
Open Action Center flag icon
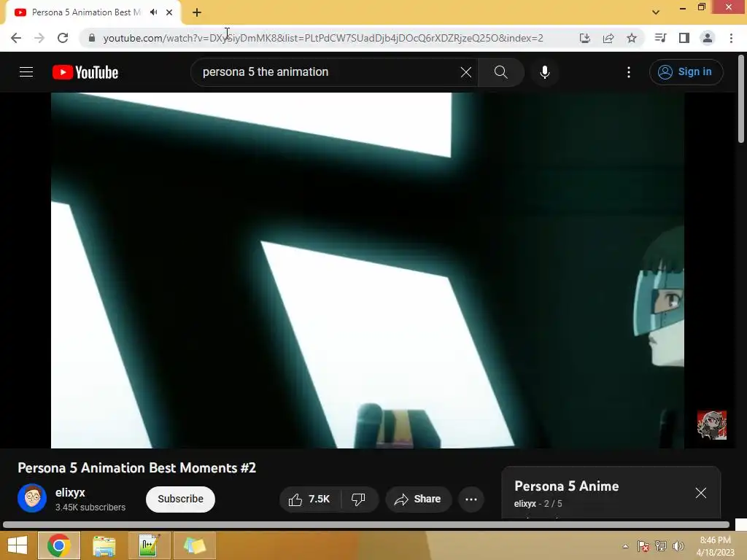[643, 546]
